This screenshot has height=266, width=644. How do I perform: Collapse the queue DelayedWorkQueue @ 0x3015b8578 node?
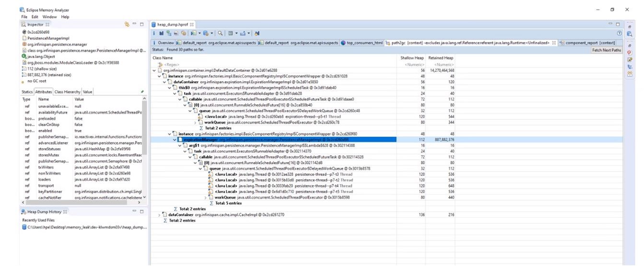click(x=200, y=168)
